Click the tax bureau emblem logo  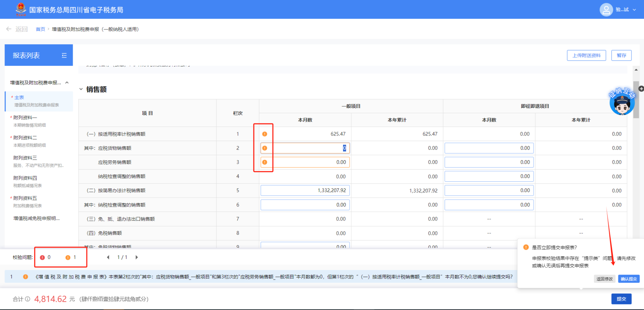pyautogui.click(x=21, y=9)
